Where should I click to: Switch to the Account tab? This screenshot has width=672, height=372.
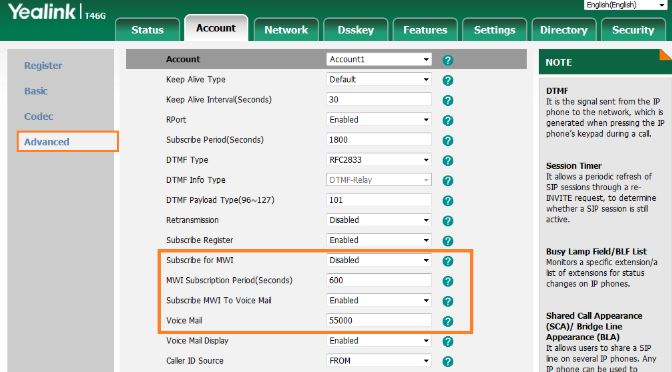pyautogui.click(x=216, y=28)
